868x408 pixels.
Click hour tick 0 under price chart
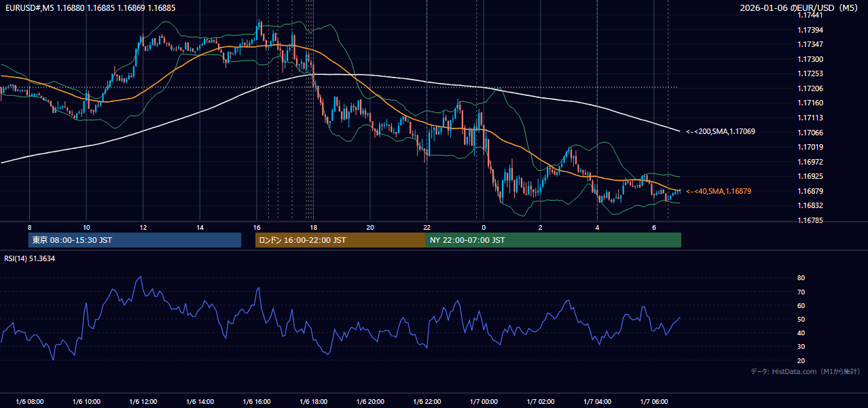pyautogui.click(x=484, y=227)
